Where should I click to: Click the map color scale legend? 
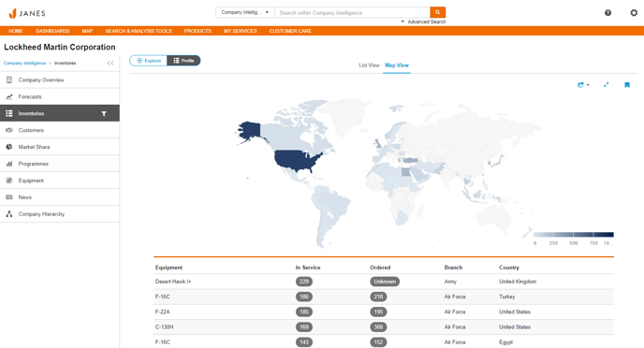coord(574,235)
